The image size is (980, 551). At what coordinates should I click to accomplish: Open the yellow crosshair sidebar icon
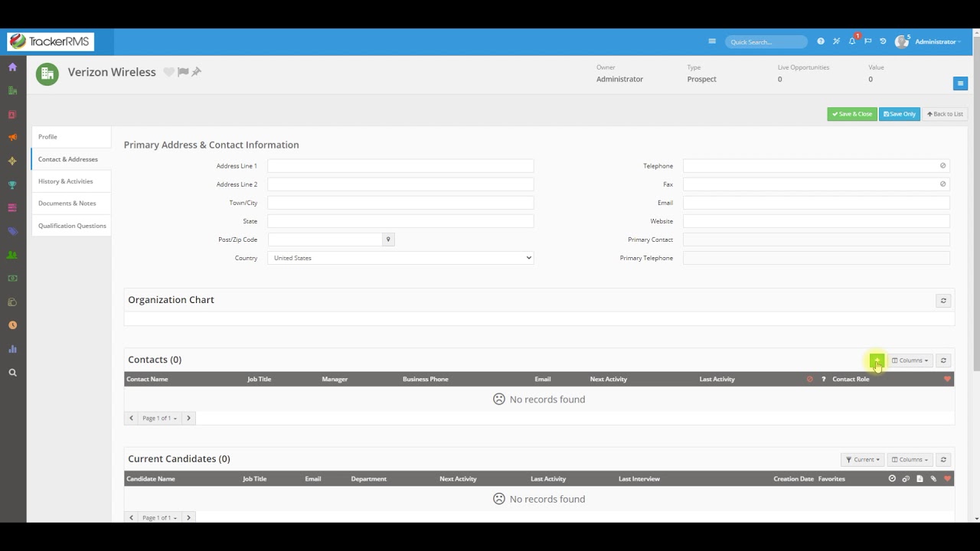coord(12,161)
